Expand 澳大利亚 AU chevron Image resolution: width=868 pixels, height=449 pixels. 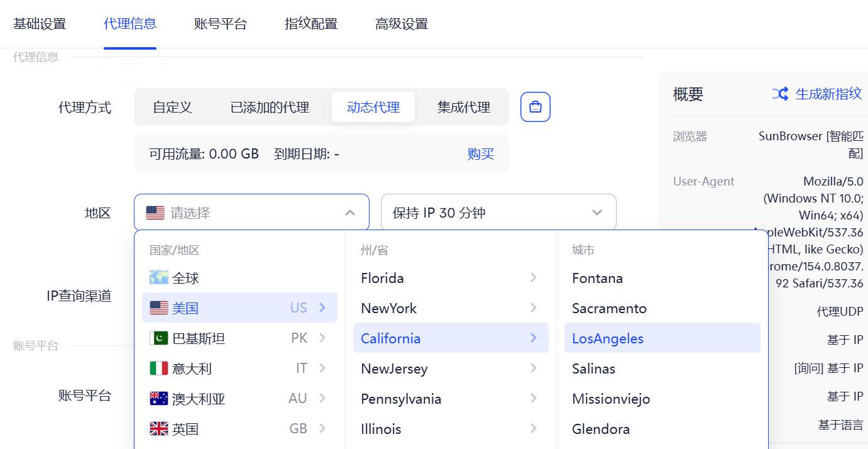[x=322, y=398]
